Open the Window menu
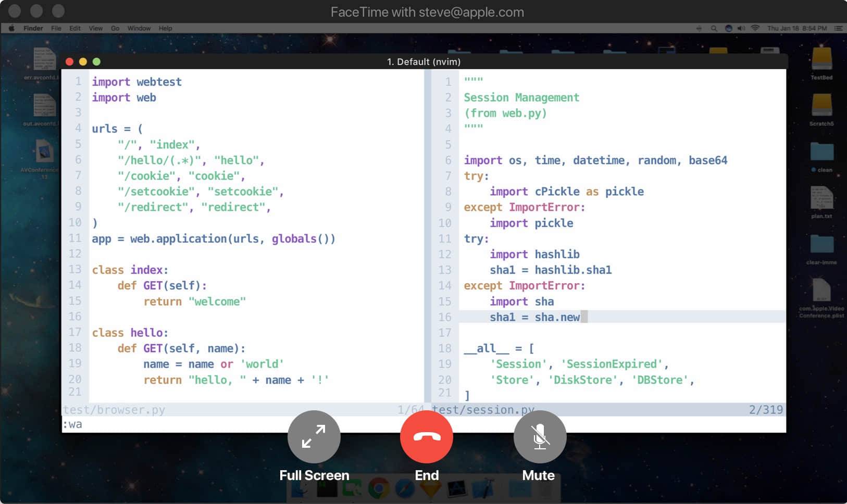This screenshot has height=504, width=847. click(x=139, y=28)
